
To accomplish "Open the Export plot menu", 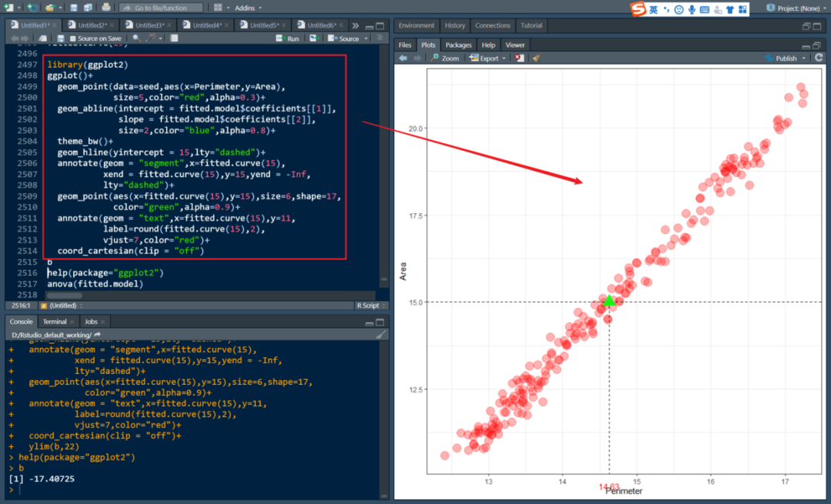I will pos(488,58).
